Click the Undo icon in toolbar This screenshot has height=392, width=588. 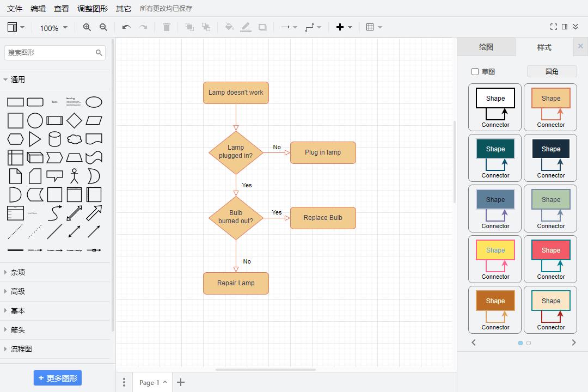click(x=126, y=27)
